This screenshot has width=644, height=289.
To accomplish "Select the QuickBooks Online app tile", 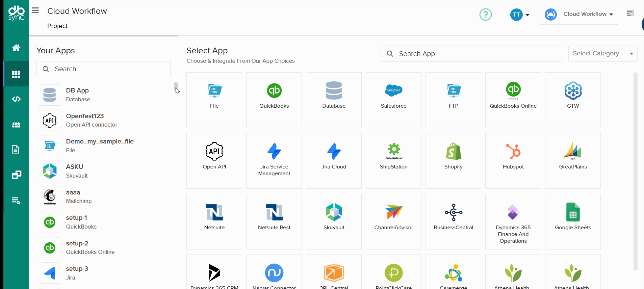I will coord(513,100).
